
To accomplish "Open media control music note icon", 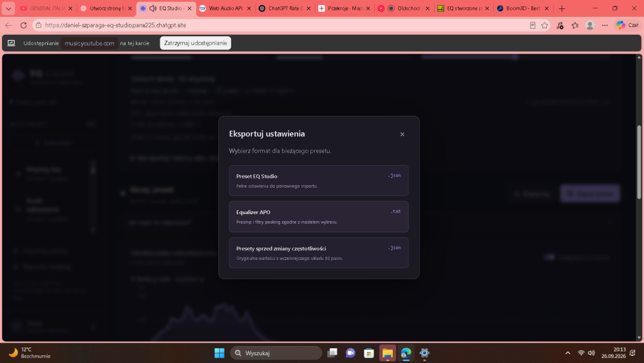I will pyautogui.click(x=560, y=26).
